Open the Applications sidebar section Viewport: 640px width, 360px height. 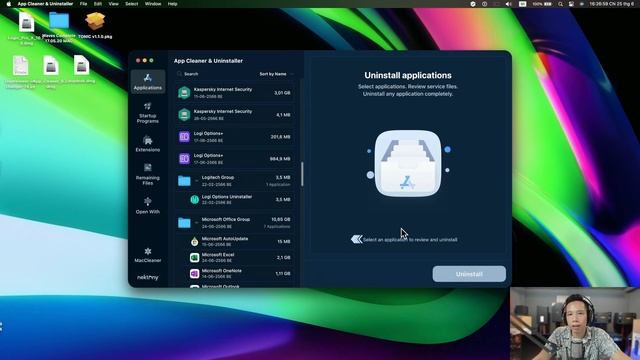pyautogui.click(x=148, y=81)
